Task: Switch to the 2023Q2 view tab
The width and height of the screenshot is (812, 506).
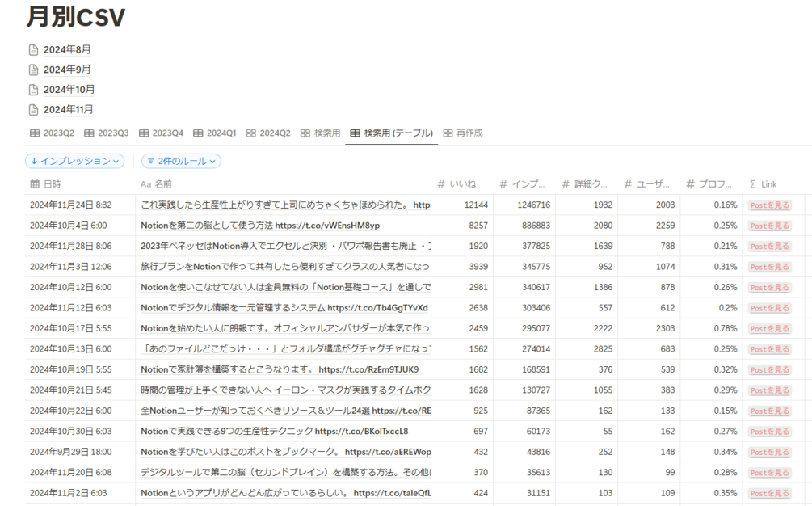Action: click(53, 133)
